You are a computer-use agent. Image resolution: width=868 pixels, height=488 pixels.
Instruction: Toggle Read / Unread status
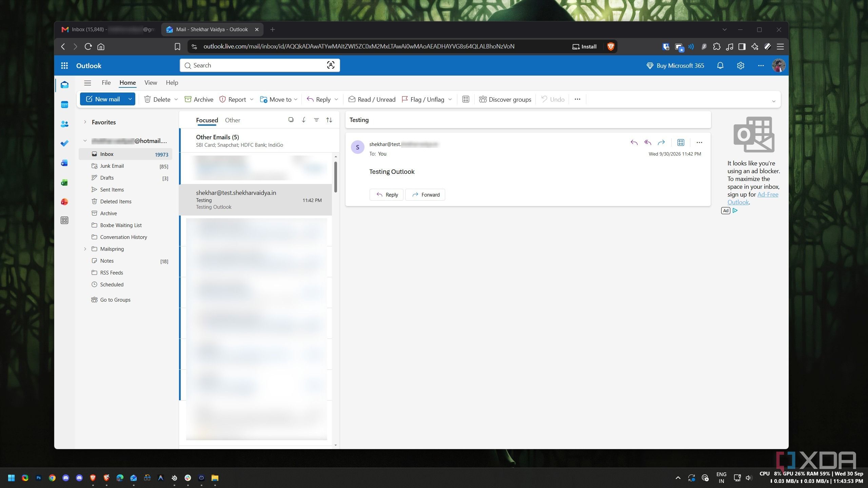(372, 99)
